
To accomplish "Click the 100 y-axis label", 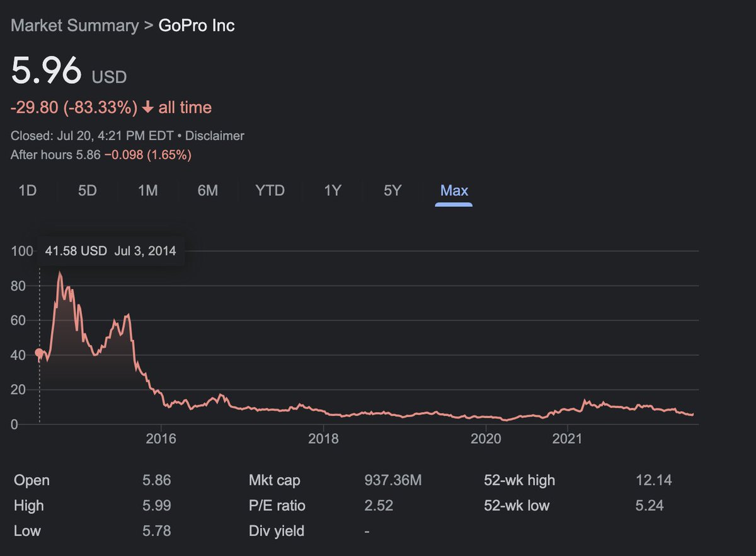I will coord(22,251).
